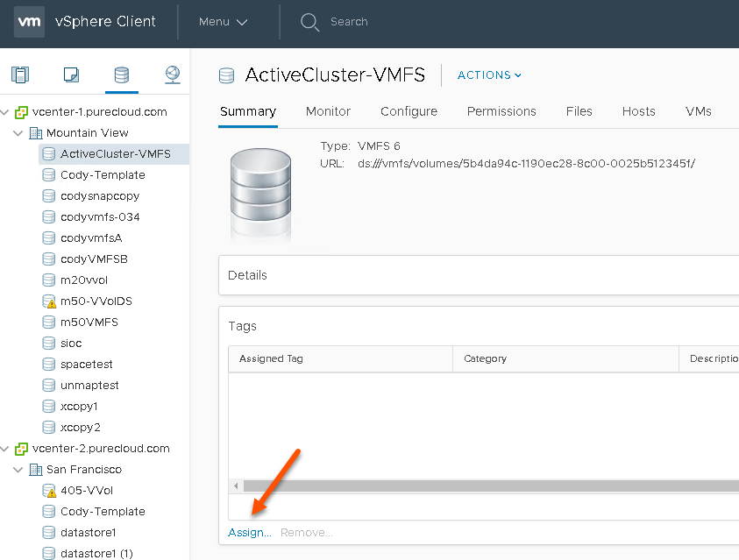The width and height of the screenshot is (739, 560).
Task: Select codyVMFSB in the tree
Action: point(94,259)
